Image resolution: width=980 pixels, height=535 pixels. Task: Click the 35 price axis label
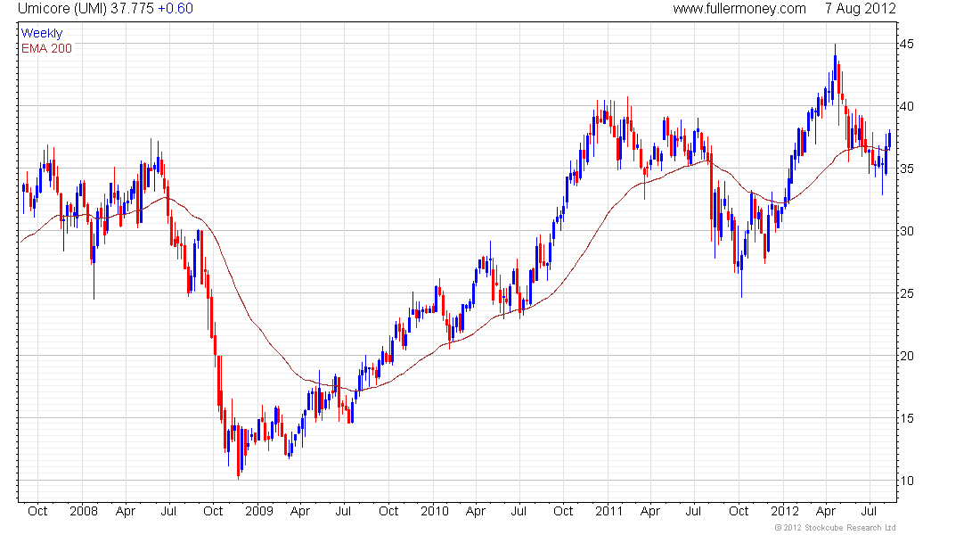[906, 169]
